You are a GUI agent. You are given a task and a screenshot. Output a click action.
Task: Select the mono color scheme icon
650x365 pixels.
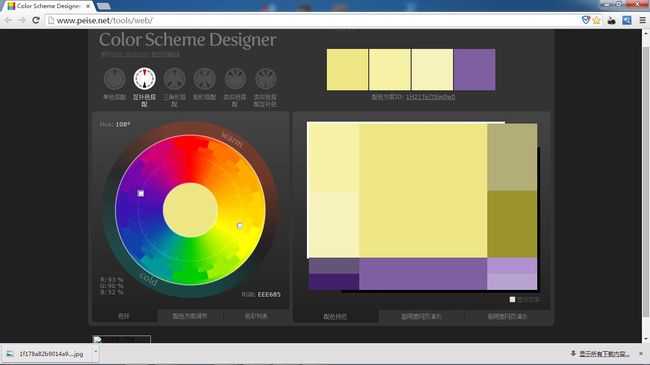pyautogui.click(x=114, y=79)
